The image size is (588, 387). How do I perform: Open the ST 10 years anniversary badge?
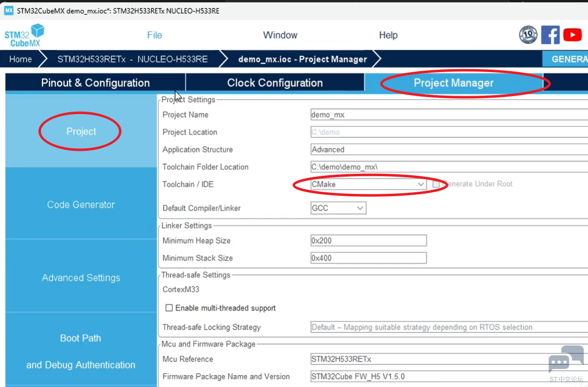click(528, 35)
